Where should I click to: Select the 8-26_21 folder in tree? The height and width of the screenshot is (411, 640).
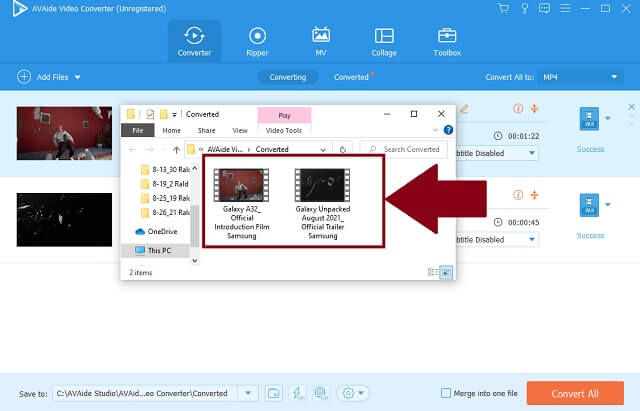165,212
